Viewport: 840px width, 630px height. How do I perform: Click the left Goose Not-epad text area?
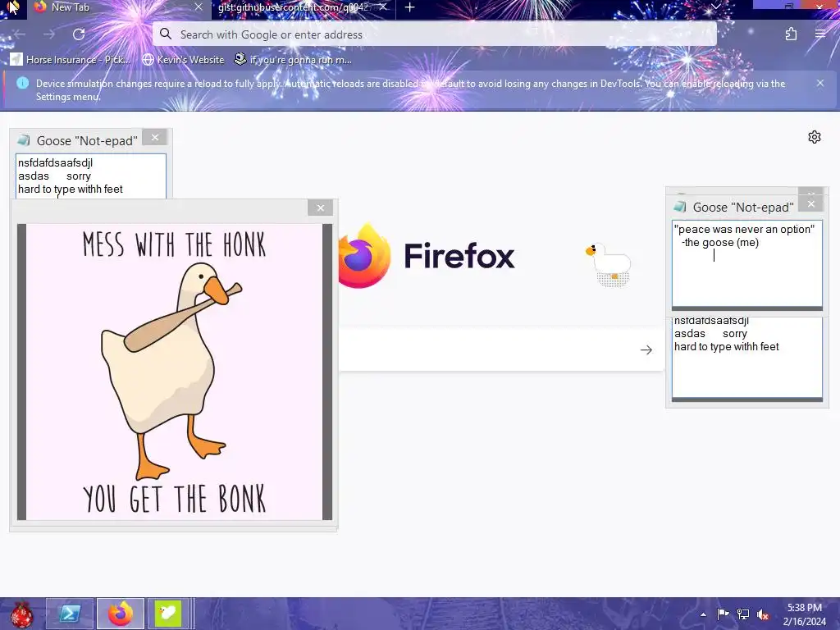[x=91, y=176]
